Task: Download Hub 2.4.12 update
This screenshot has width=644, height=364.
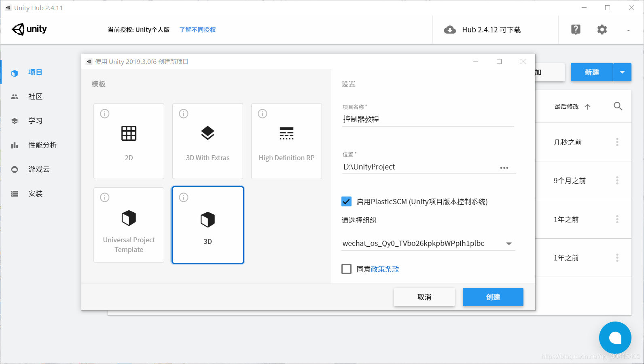Action: [x=491, y=30]
